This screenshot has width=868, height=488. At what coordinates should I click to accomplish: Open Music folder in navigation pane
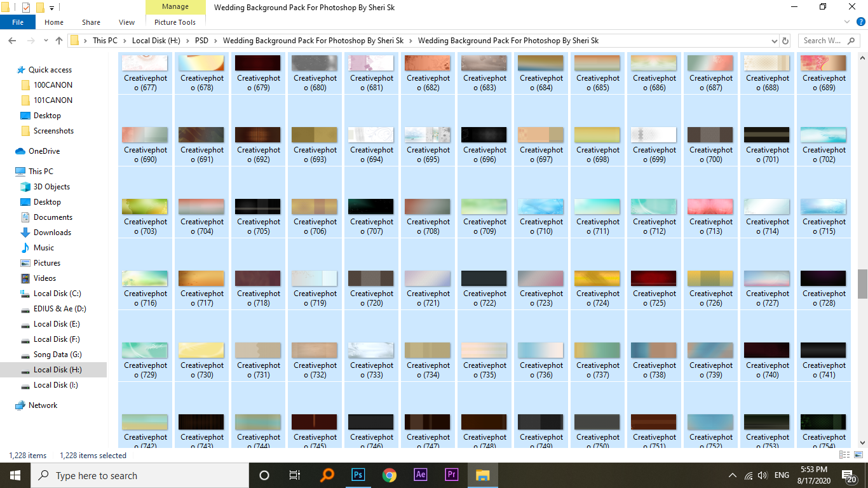[x=44, y=248]
